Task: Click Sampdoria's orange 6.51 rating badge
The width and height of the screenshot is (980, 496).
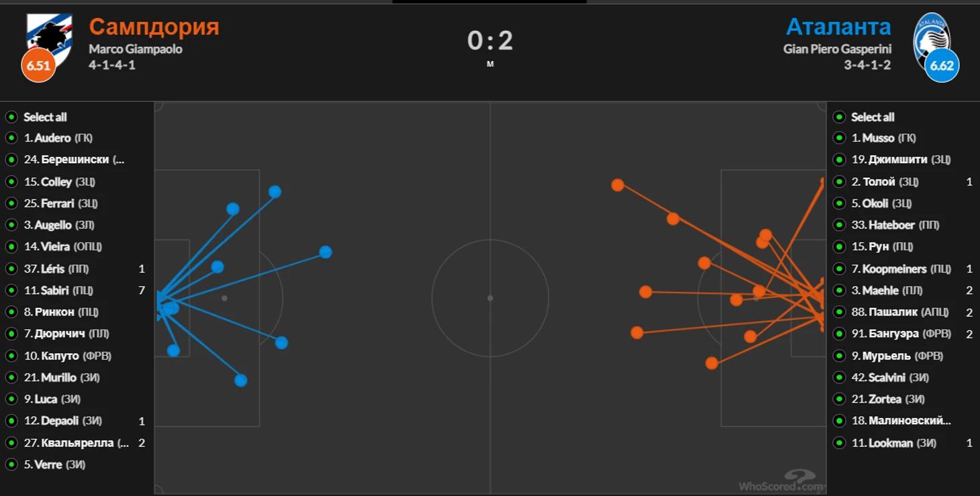Action: point(38,65)
